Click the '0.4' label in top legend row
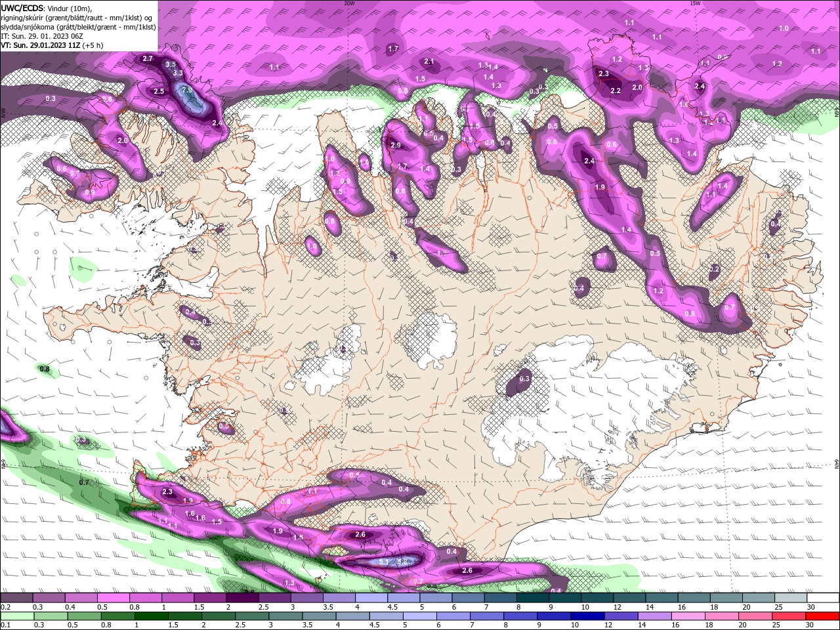Screen dimensions: 840x630 [70, 607]
